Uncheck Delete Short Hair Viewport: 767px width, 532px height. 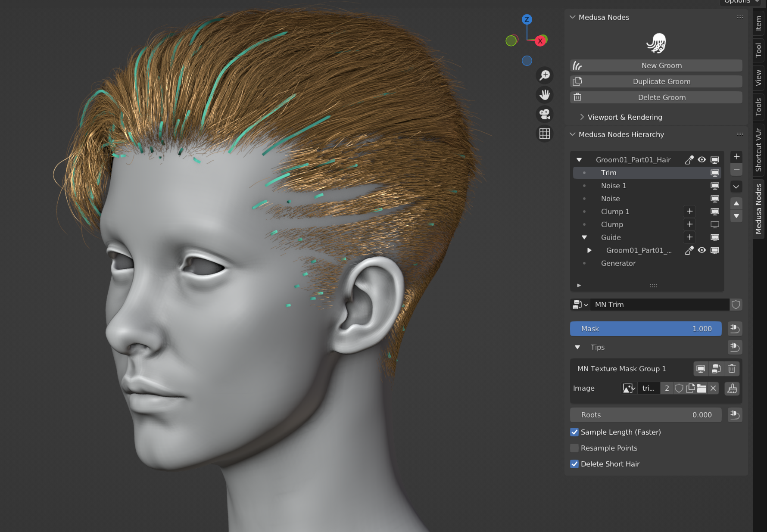tap(574, 464)
